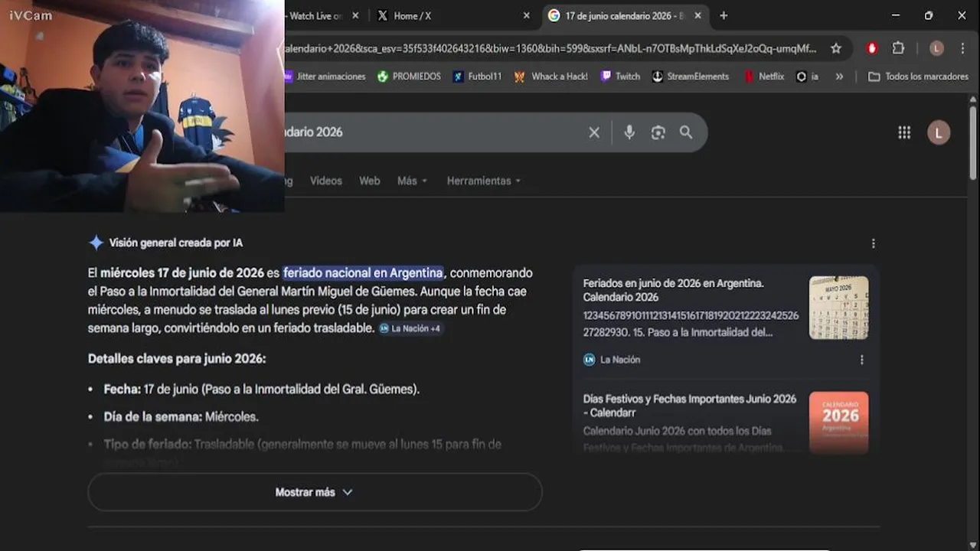Open the StreamElements bookmark
Viewport: 980px width, 551px height.
pos(691,77)
